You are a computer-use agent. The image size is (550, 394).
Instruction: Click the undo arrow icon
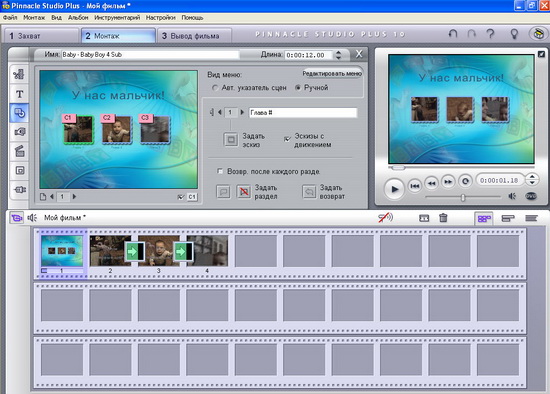453,34
